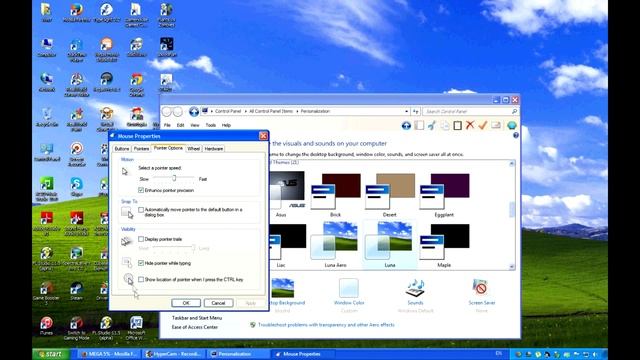640x360 pixels.
Task: Open the Skype desktop shortcut
Action: [77, 187]
